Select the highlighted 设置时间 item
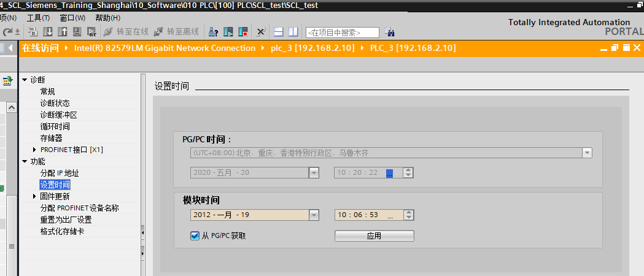Image resolution: width=644 pixels, height=276 pixels. click(x=55, y=185)
